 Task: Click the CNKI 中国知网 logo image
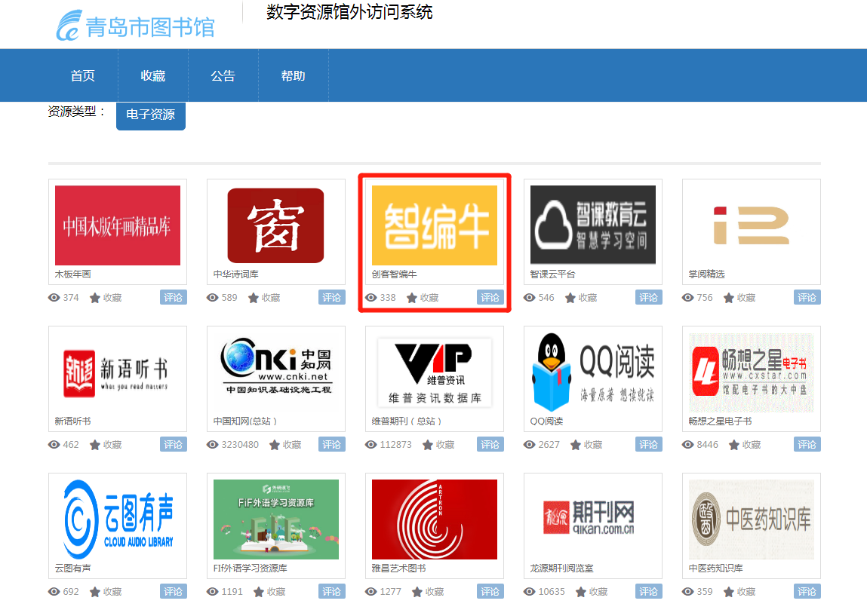(x=276, y=367)
